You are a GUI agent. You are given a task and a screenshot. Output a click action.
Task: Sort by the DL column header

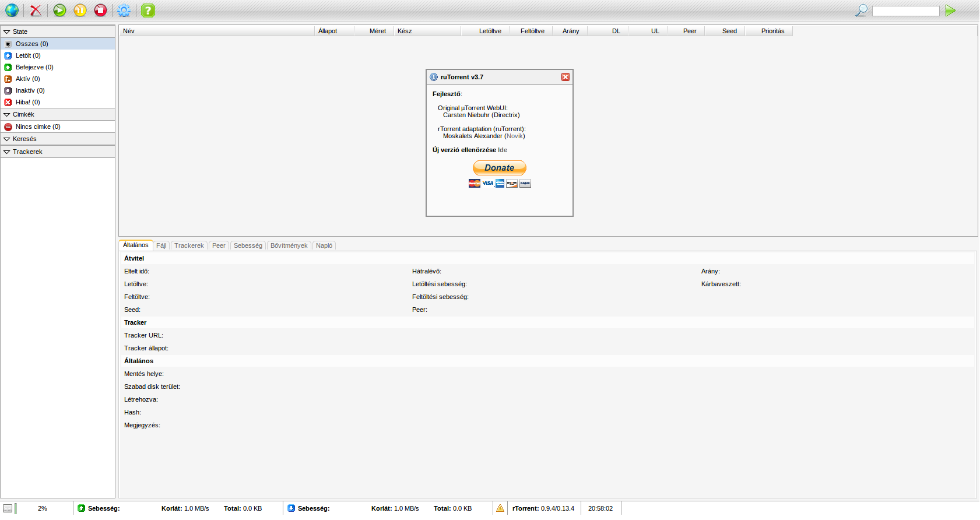pyautogui.click(x=608, y=31)
